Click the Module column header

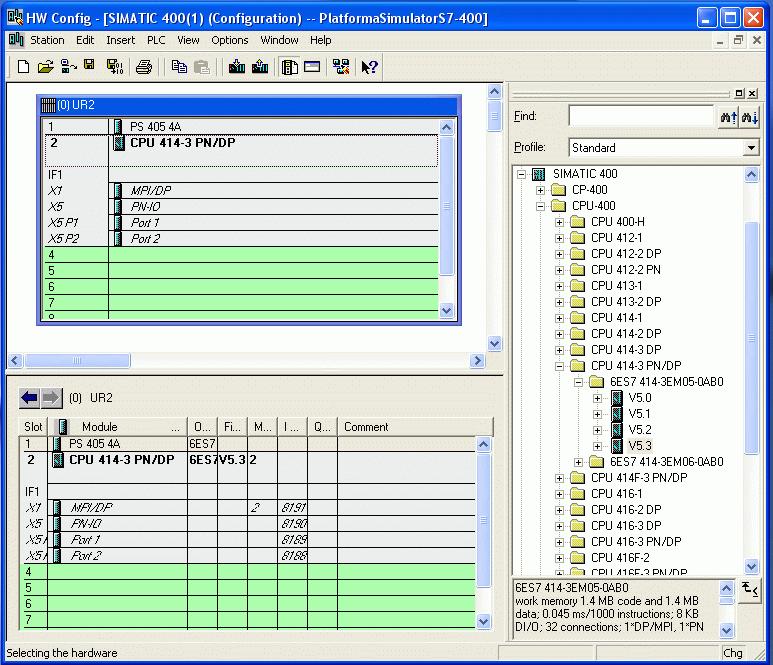[118, 427]
